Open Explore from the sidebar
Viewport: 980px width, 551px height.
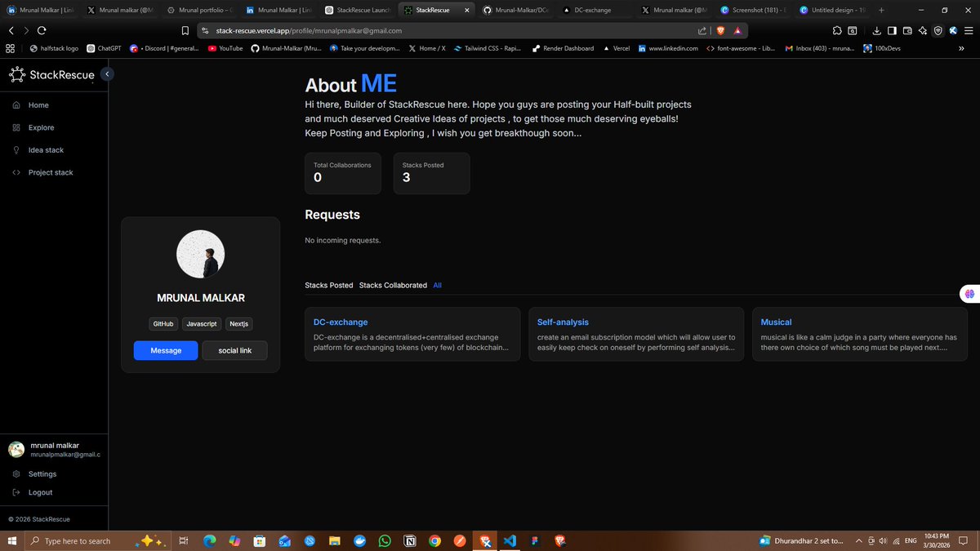[41, 127]
